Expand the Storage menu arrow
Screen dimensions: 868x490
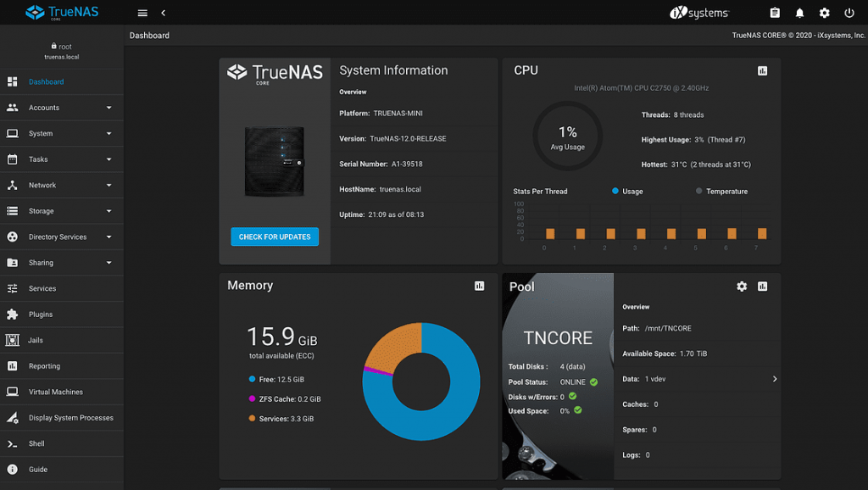click(x=109, y=211)
